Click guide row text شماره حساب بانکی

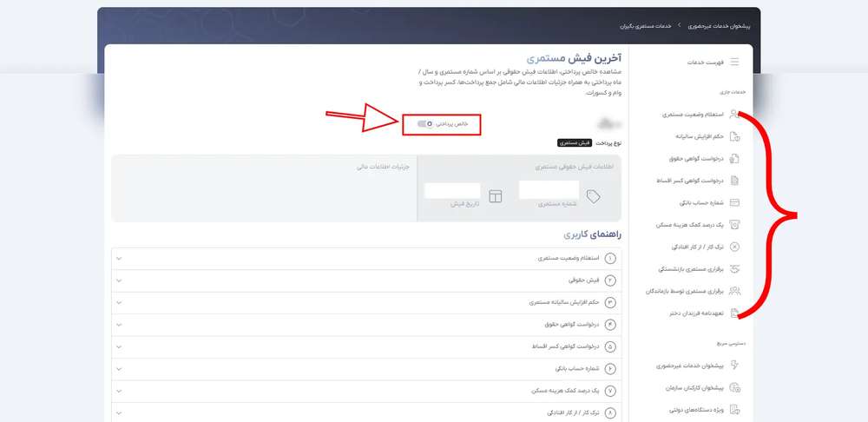[x=578, y=369]
